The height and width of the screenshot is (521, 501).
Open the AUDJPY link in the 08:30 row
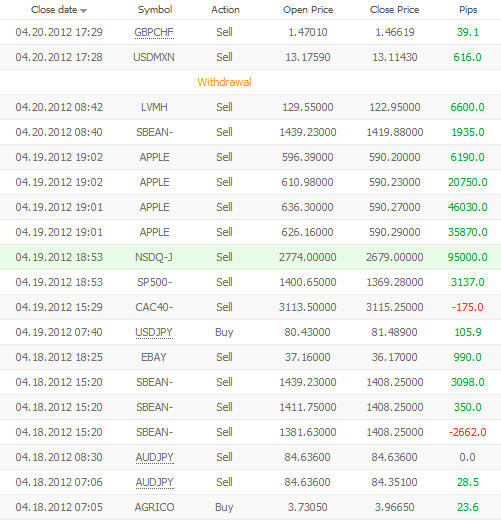coord(154,457)
